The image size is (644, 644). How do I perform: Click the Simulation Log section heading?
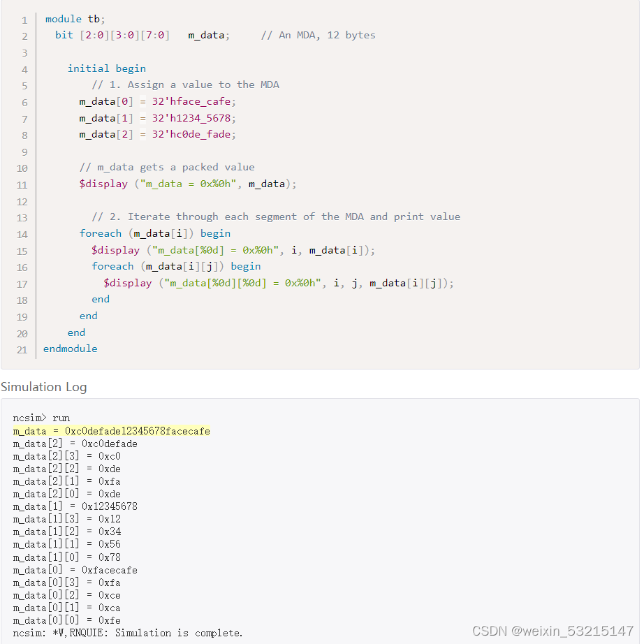(x=44, y=386)
